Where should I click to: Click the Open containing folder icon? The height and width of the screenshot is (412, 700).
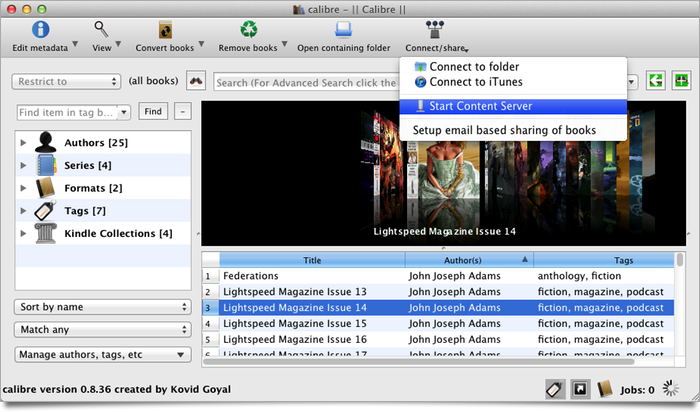[343, 29]
